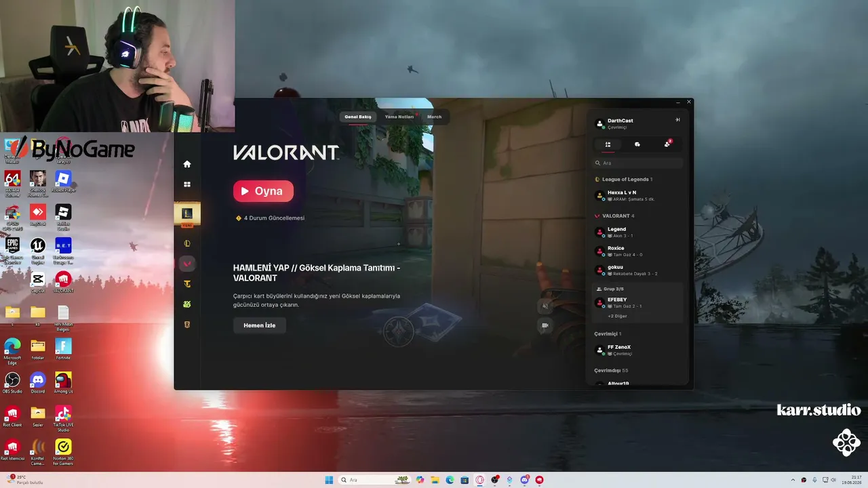This screenshot has width=868, height=488.
Task: Open the green game icon below Teamfight Tactics
Action: (x=187, y=304)
